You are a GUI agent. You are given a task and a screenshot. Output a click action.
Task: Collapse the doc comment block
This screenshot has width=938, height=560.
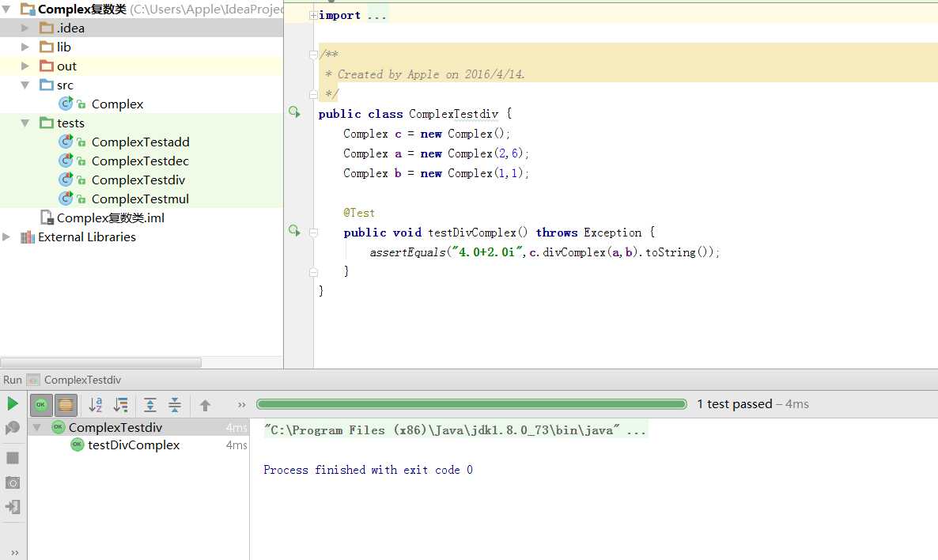pos(313,55)
